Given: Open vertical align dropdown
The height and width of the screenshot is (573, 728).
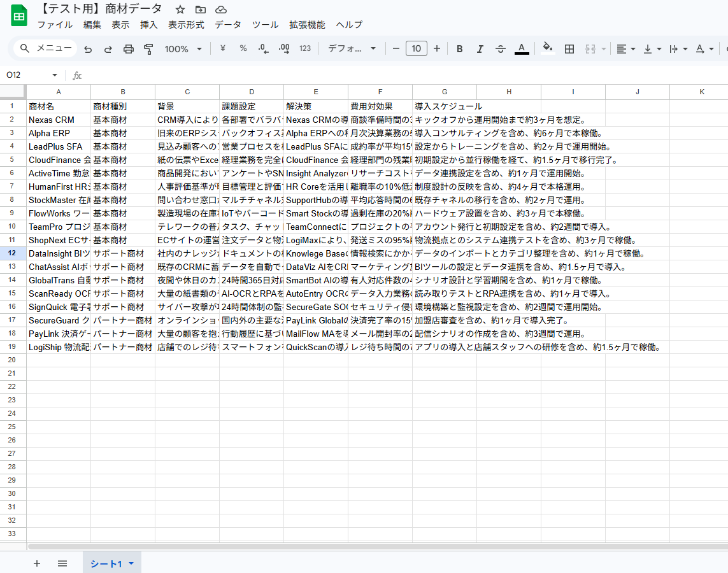Looking at the screenshot, I should tap(652, 49).
